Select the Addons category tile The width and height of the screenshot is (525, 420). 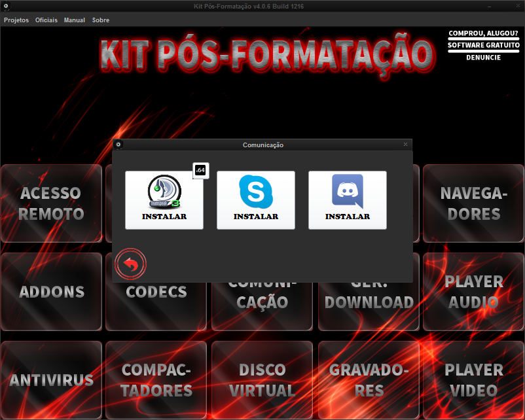51,292
